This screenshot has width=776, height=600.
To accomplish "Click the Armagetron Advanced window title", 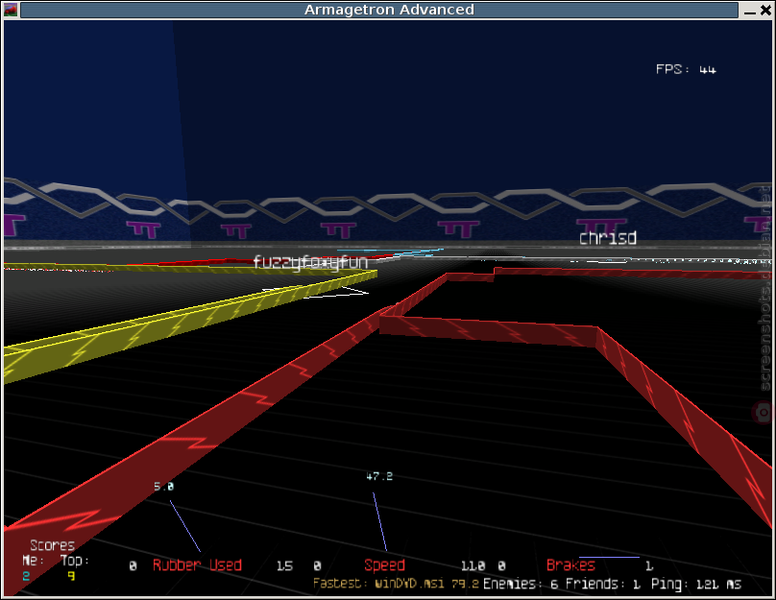I will click(x=389, y=10).
